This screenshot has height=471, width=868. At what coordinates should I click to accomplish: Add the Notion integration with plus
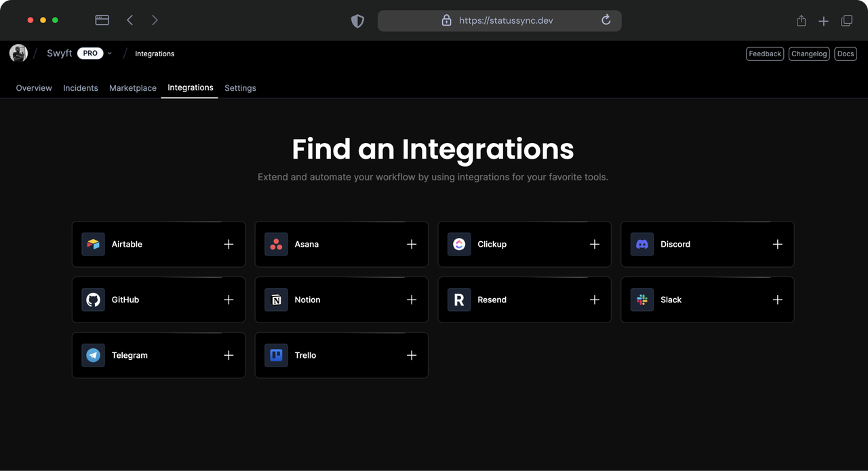point(412,300)
